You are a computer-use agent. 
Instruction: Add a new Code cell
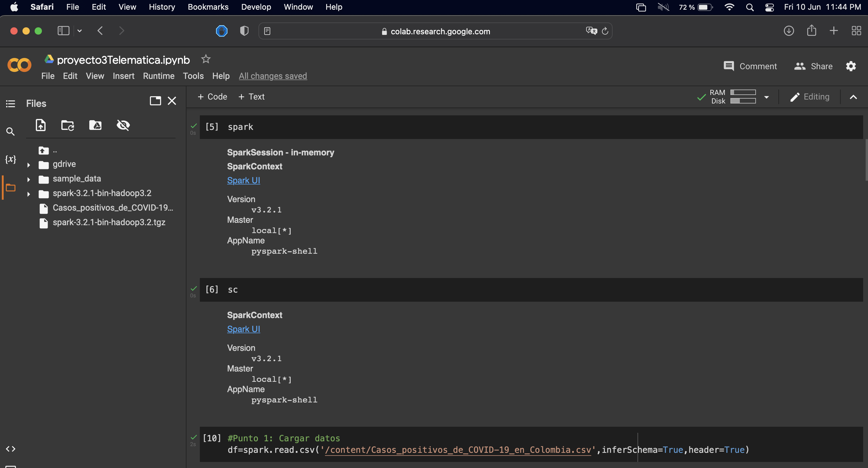click(212, 97)
